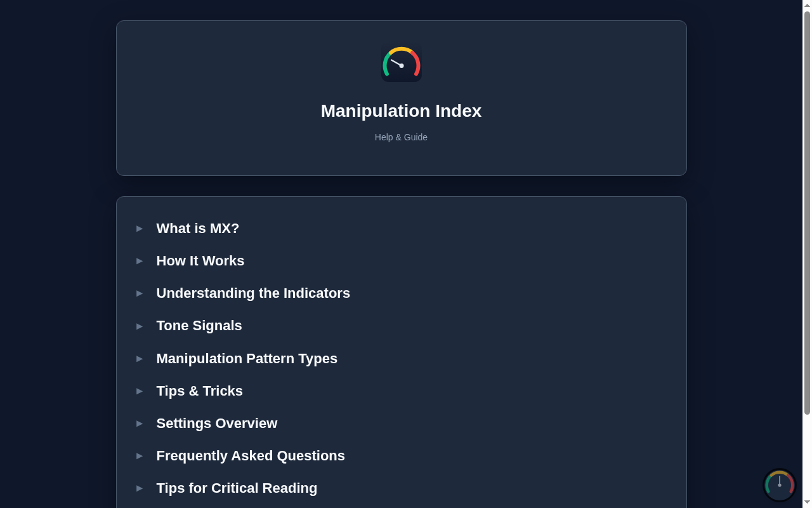This screenshot has width=812, height=508.
Task: Click the vertical scrollbar thumb
Action: [807, 213]
